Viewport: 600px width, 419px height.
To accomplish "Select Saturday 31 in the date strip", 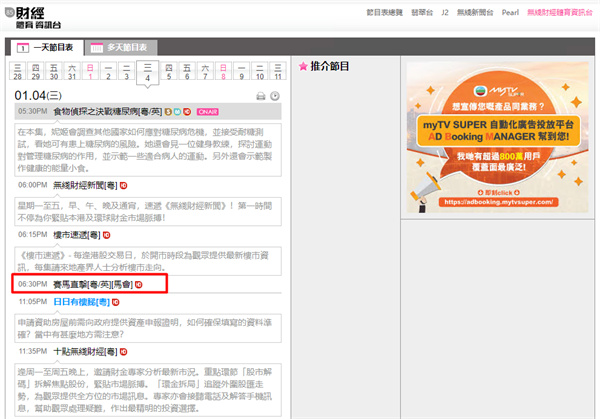I will [x=71, y=72].
